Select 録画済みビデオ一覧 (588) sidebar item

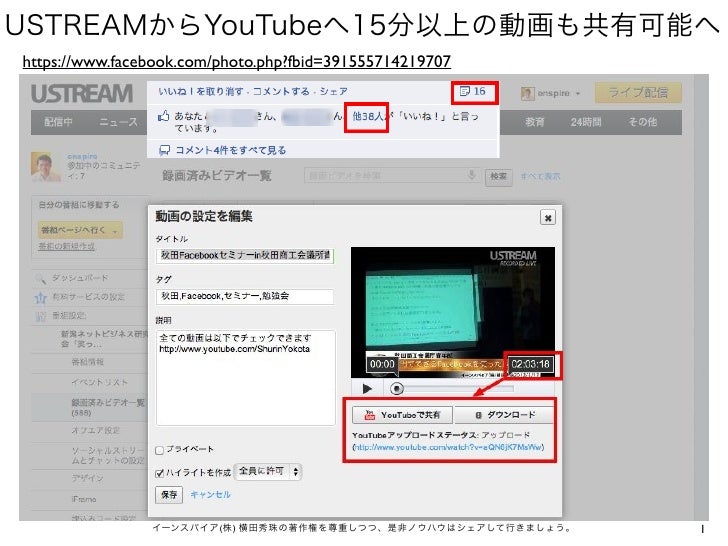coord(108,407)
